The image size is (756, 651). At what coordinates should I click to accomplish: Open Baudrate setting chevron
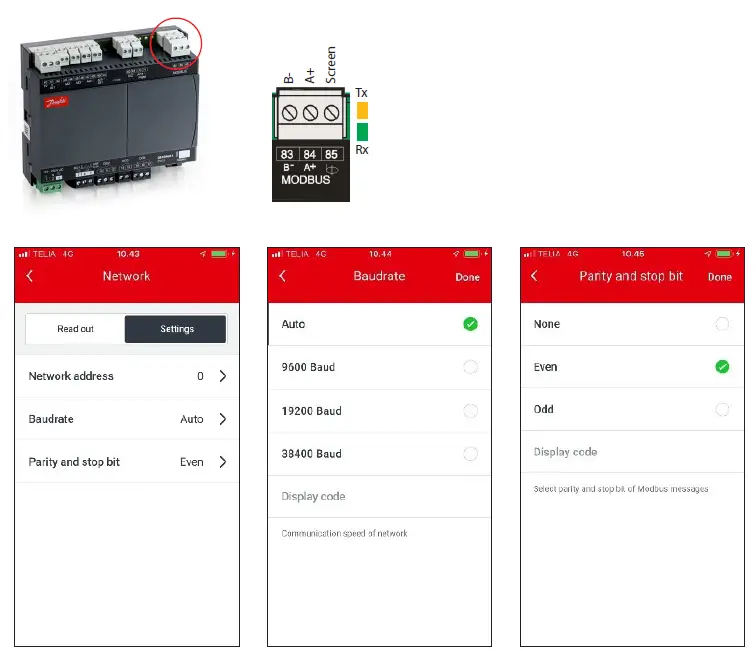223,419
